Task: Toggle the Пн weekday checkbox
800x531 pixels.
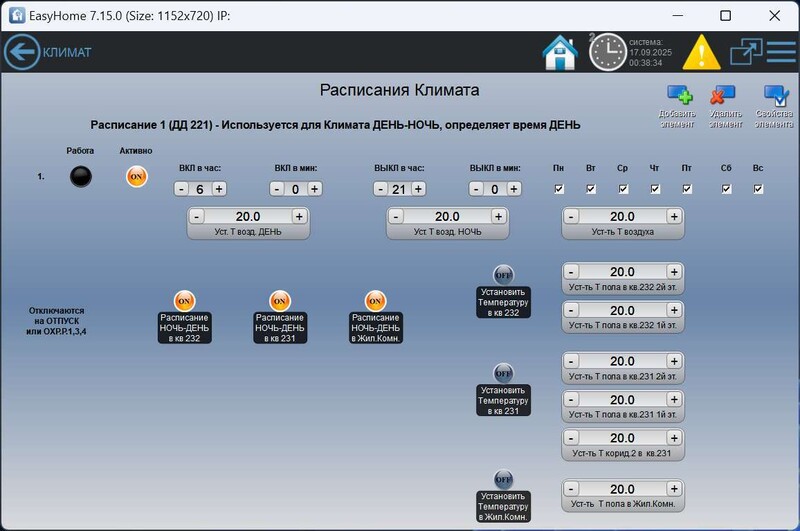Action: coord(559,188)
